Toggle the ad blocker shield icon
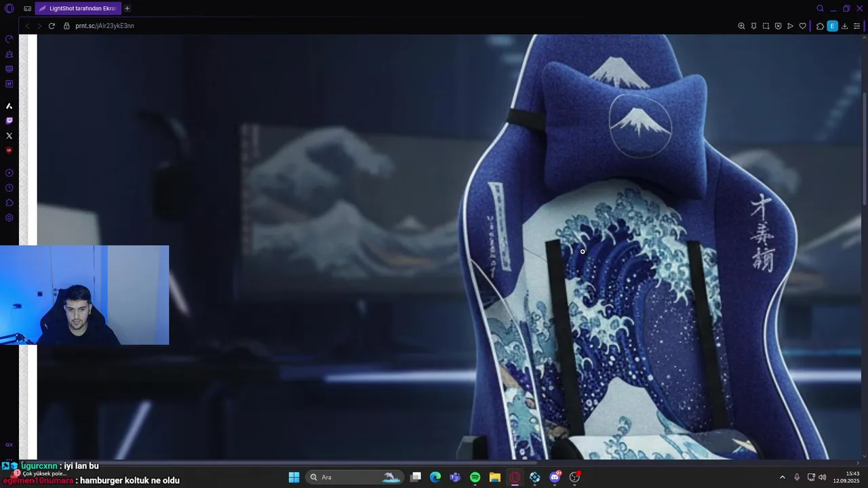The height and width of the screenshot is (488, 868). point(778,26)
